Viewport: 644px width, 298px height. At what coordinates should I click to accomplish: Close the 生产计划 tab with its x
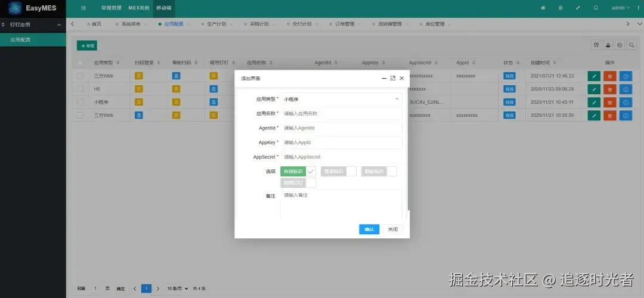[x=230, y=24]
